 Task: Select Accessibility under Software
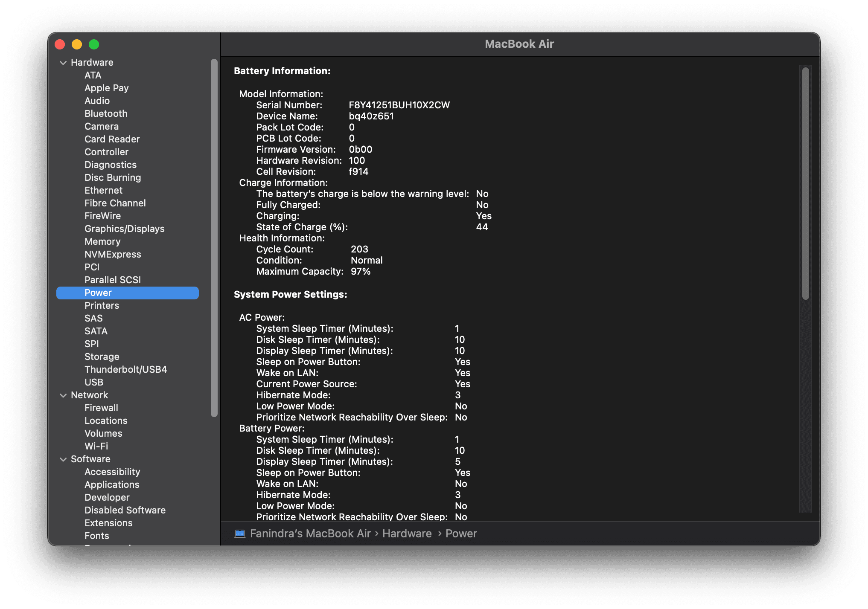coord(112,472)
